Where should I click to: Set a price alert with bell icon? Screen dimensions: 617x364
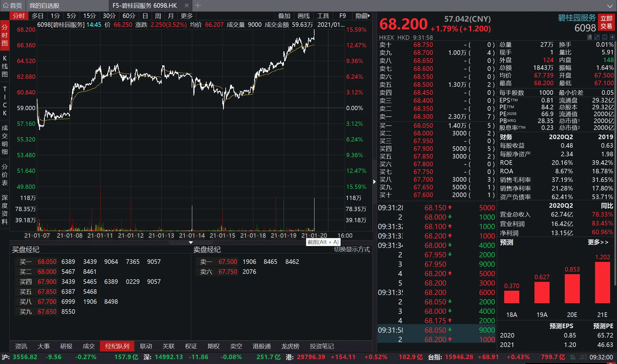coord(605,37)
